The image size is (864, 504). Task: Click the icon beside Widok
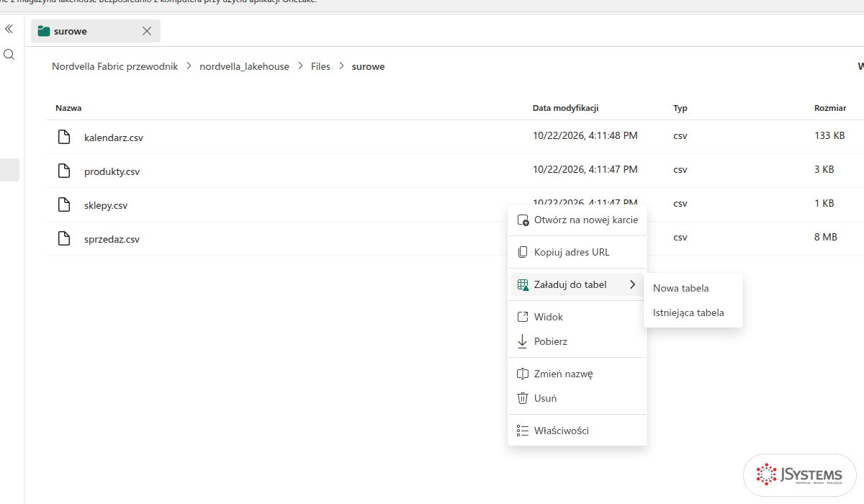523,317
